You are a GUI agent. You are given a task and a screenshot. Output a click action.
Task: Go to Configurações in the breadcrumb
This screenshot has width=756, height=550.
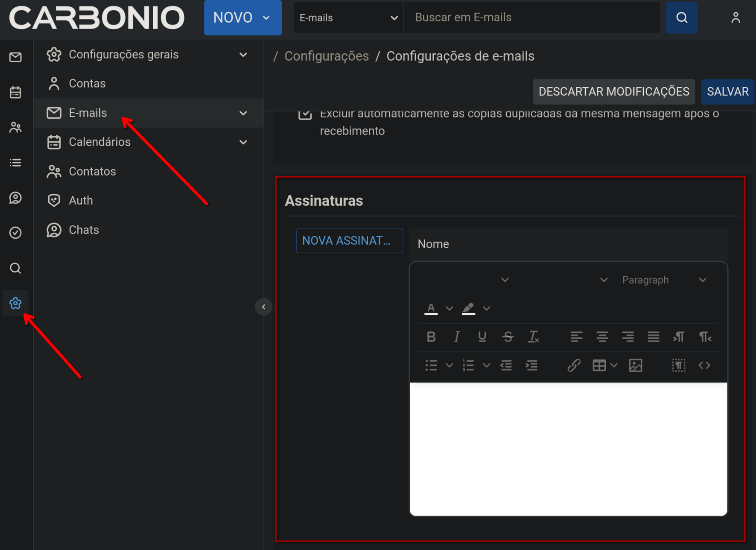click(327, 56)
